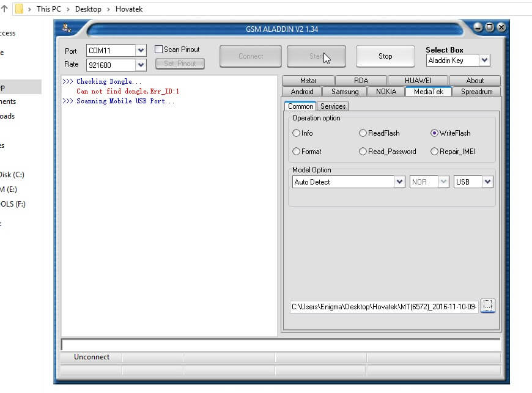This screenshot has height=393, width=532.
Task: Select the ReadFlash operation option
Action: click(363, 133)
